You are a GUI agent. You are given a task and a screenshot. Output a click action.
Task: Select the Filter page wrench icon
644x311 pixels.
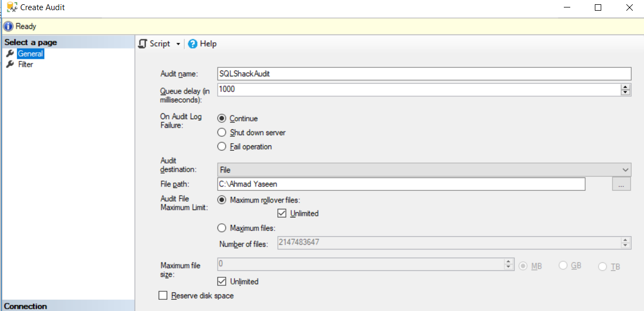pos(10,64)
